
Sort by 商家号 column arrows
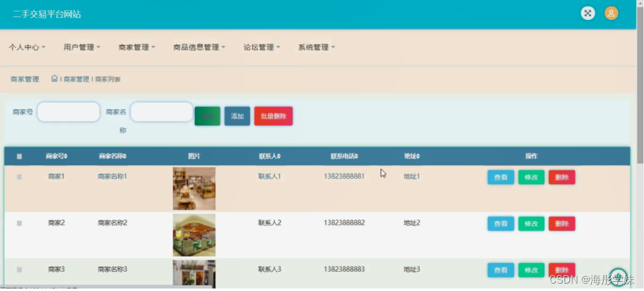point(66,156)
